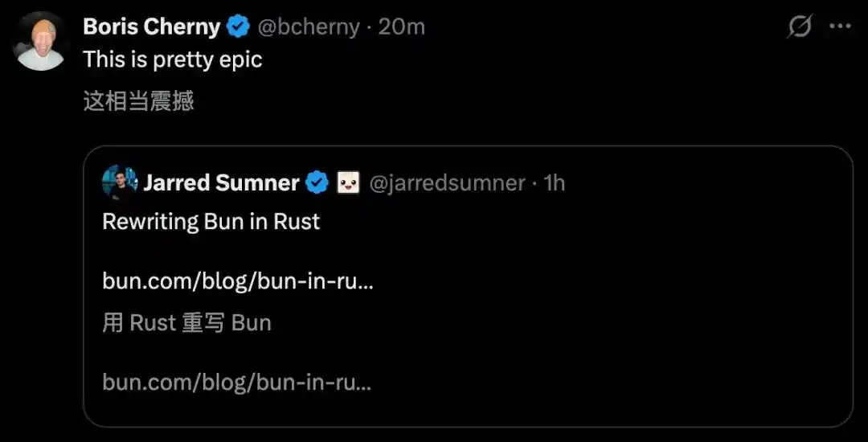
Task: Click the 1h timestamp in the quoted post
Action: (554, 182)
